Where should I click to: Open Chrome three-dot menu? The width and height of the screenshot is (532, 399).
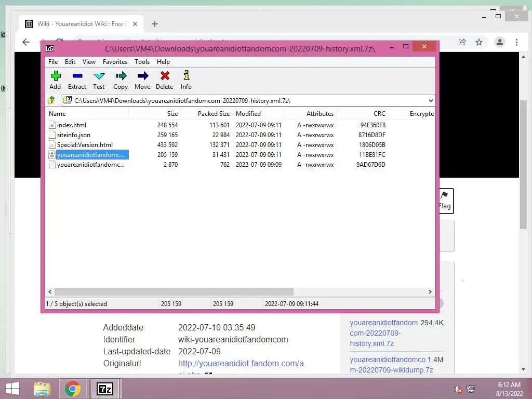point(516,42)
